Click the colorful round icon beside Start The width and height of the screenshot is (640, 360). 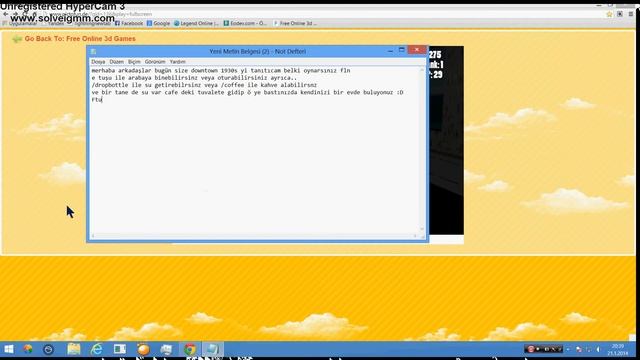click(28, 349)
